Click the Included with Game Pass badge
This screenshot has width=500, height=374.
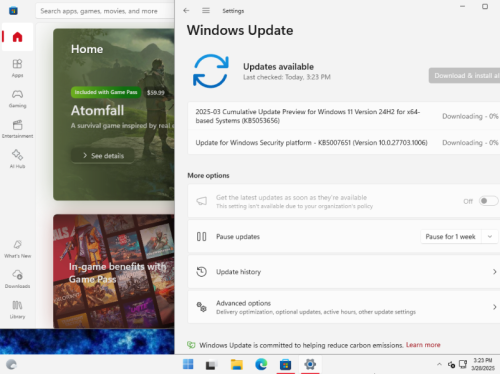(106, 92)
